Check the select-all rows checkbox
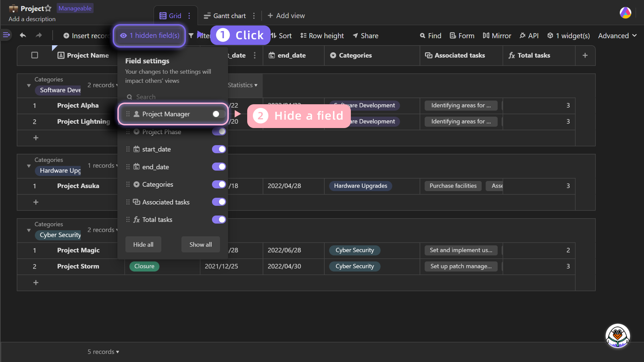 click(x=35, y=55)
